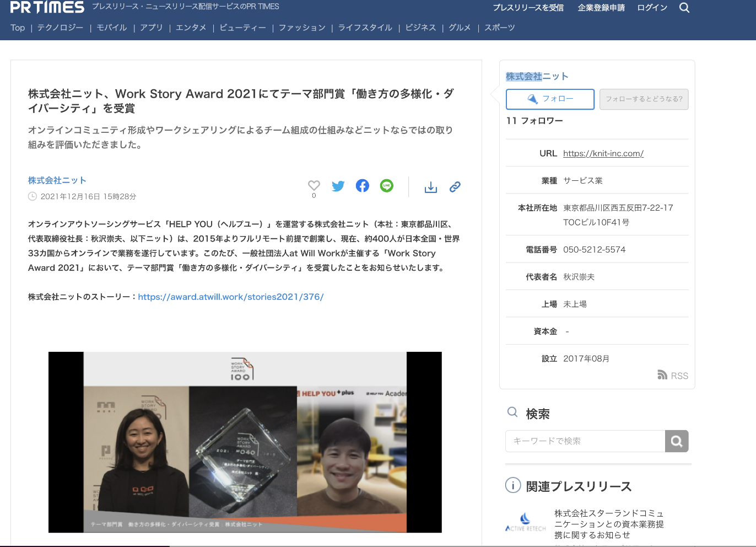Share the article on Twitter
The width and height of the screenshot is (756, 547).
(338, 186)
